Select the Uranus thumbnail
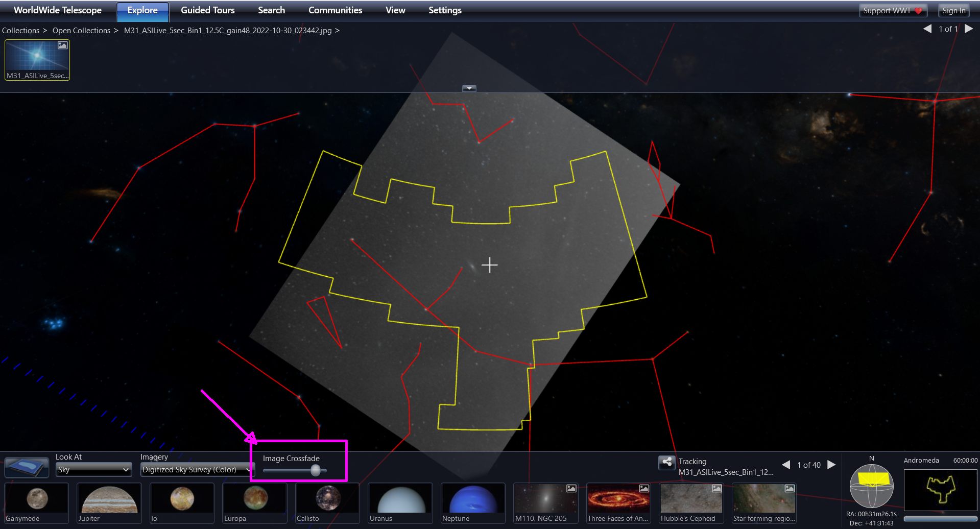This screenshot has height=529, width=980. pos(400,503)
